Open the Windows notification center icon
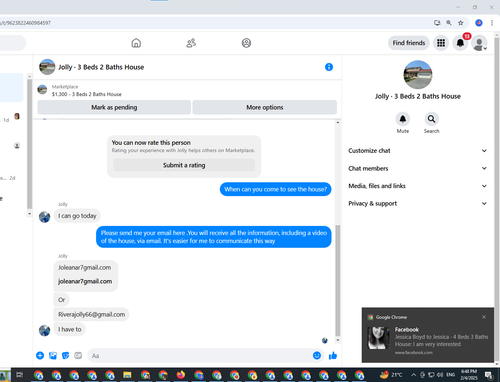The height and width of the screenshot is (382, 500). point(489,375)
